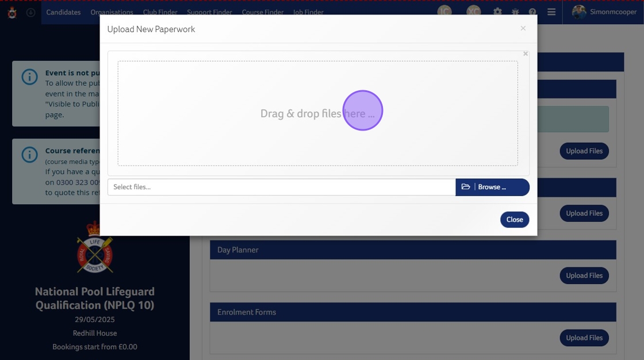The image size is (644, 360).
Task: Open settings with the gear icon
Action: point(497,12)
